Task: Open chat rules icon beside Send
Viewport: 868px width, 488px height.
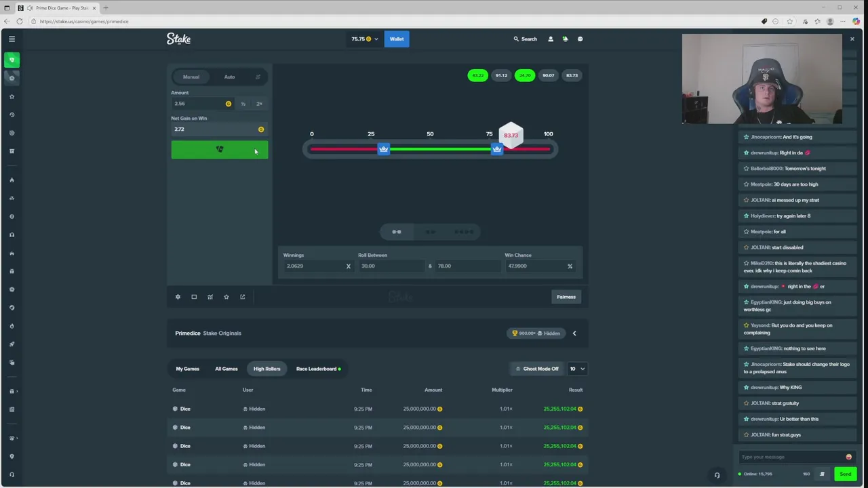Action: [822, 474]
